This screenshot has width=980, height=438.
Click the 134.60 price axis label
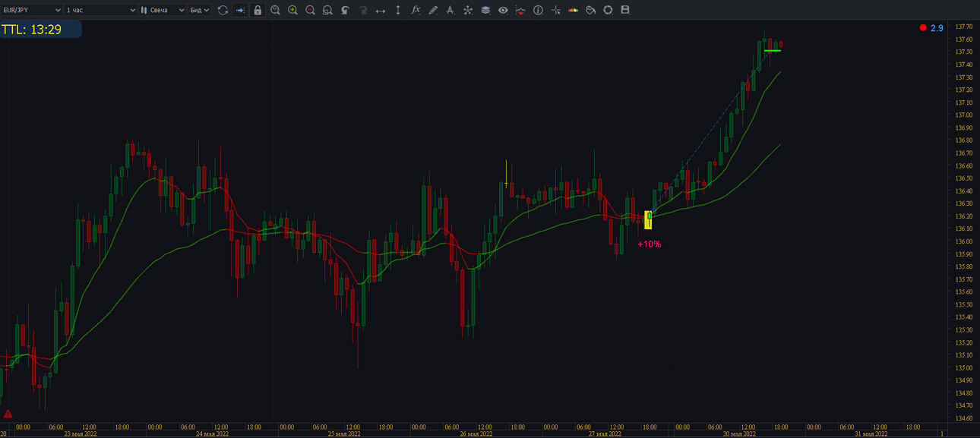pos(964,418)
